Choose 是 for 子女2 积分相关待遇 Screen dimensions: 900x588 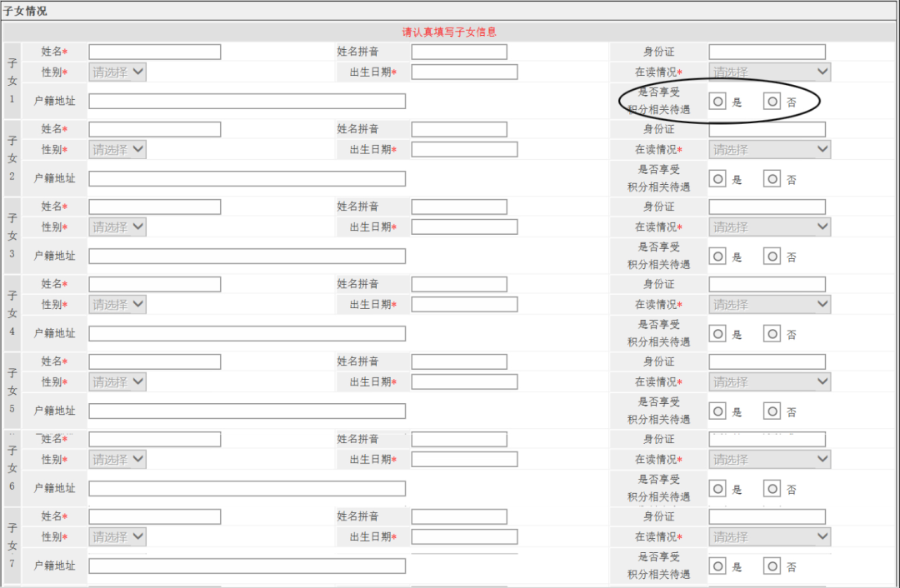pyautogui.click(x=717, y=179)
